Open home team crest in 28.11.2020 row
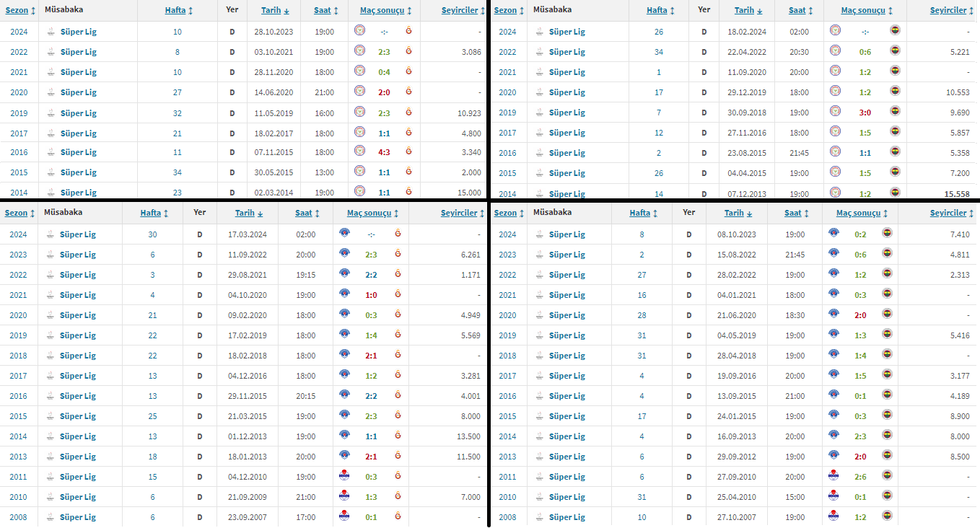980x528 pixels. (x=359, y=71)
